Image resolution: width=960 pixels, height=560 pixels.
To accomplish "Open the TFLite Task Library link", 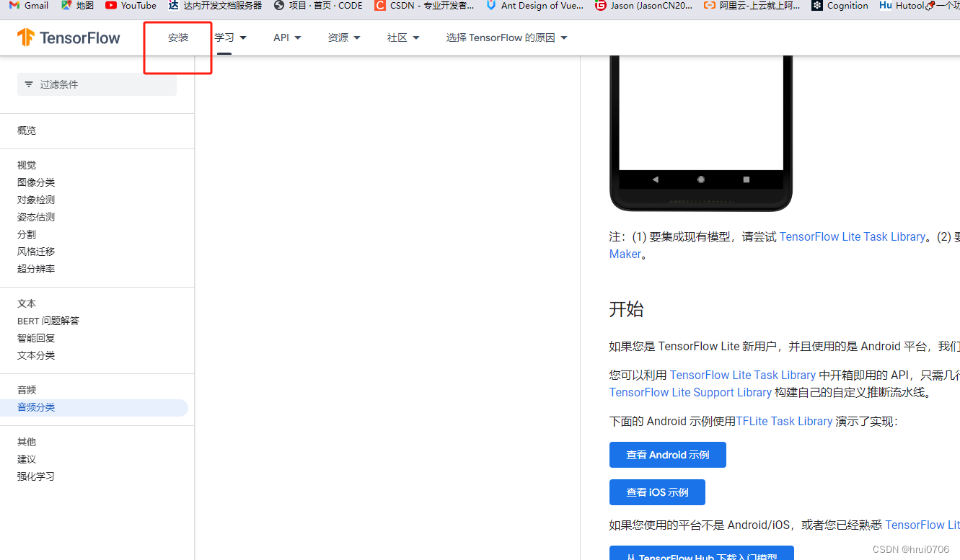I will tap(784, 421).
